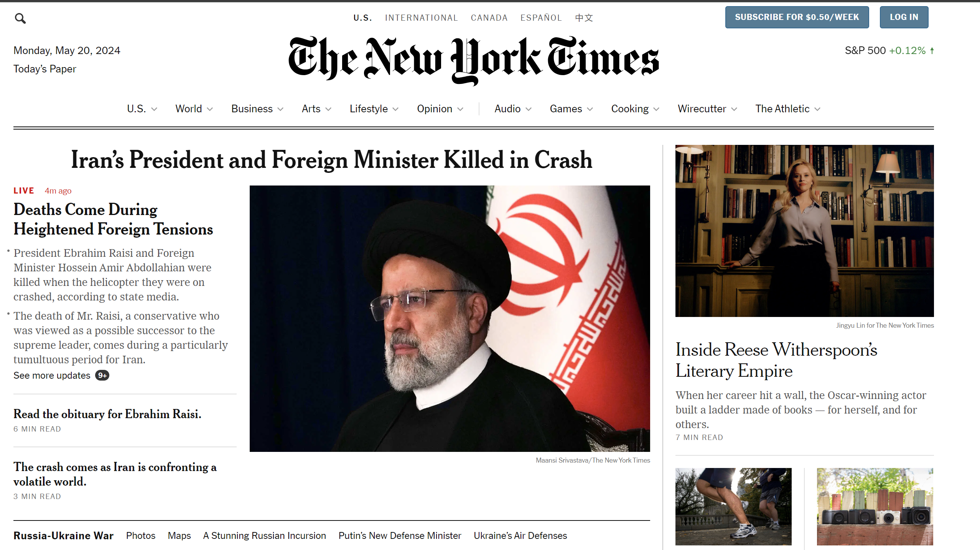Open the cameras on ledge thumbnail
The width and height of the screenshot is (980, 550).
(x=875, y=506)
